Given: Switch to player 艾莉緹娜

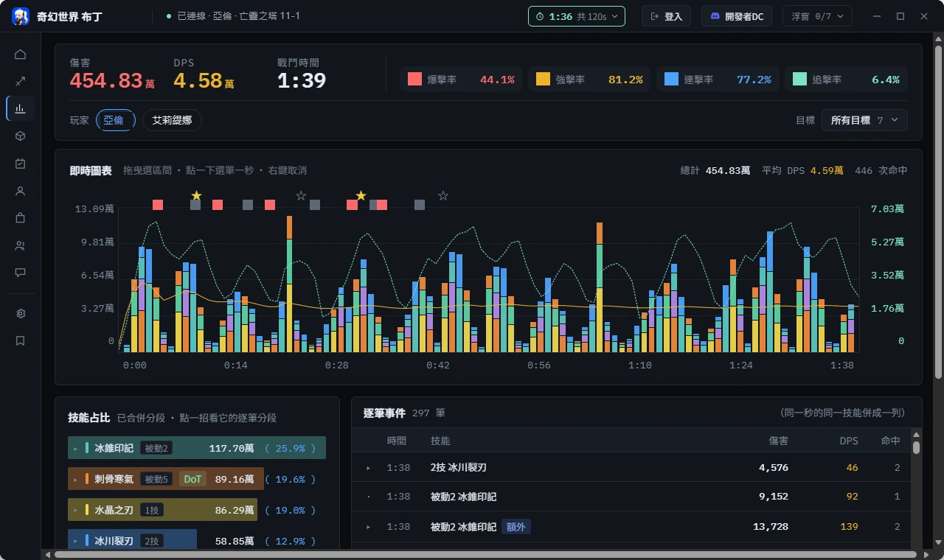Looking at the screenshot, I should 172,120.
